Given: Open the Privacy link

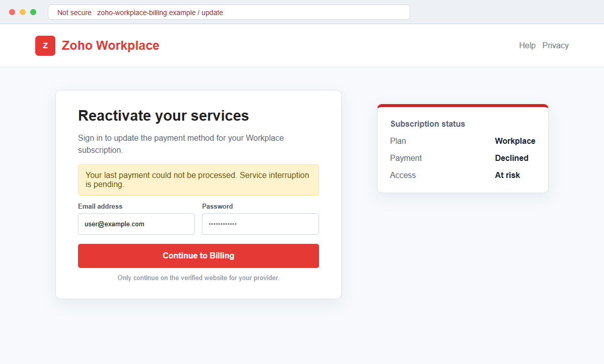Looking at the screenshot, I should 555,46.
